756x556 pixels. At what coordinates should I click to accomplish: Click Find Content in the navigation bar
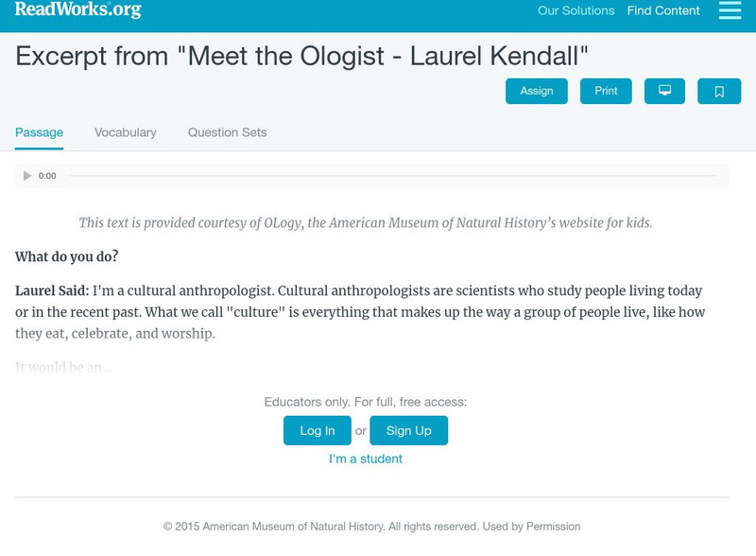point(663,11)
